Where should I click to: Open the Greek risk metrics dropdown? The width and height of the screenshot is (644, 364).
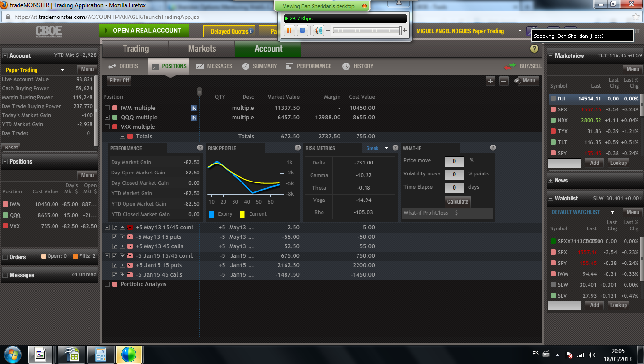[x=386, y=148]
